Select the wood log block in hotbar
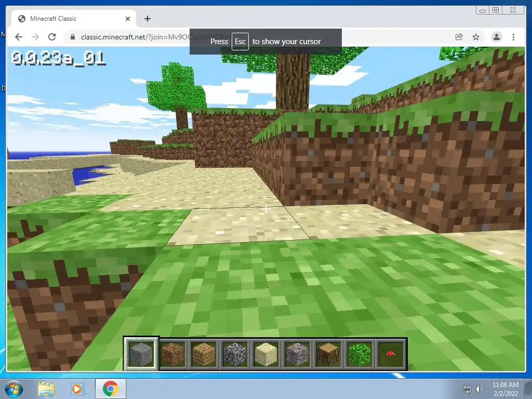Image resolution: width=532 pixels, height=399 pixels. (328, 354)
